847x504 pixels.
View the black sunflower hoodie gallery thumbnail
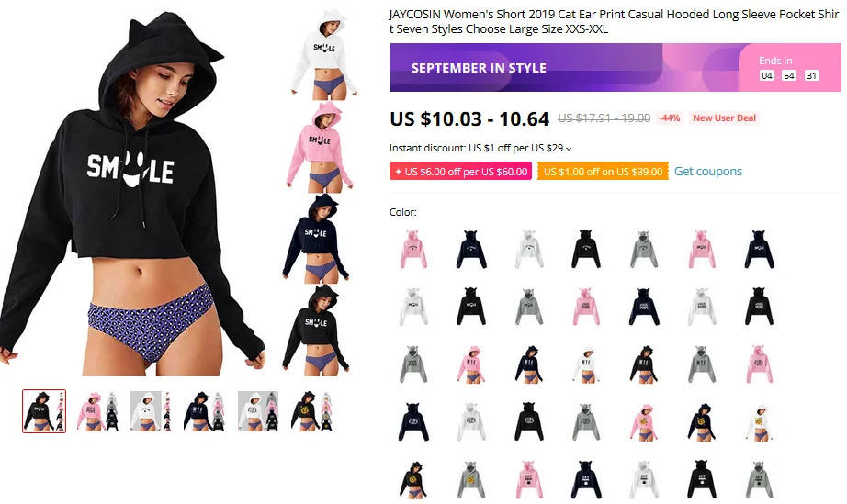tap(312, 411)
